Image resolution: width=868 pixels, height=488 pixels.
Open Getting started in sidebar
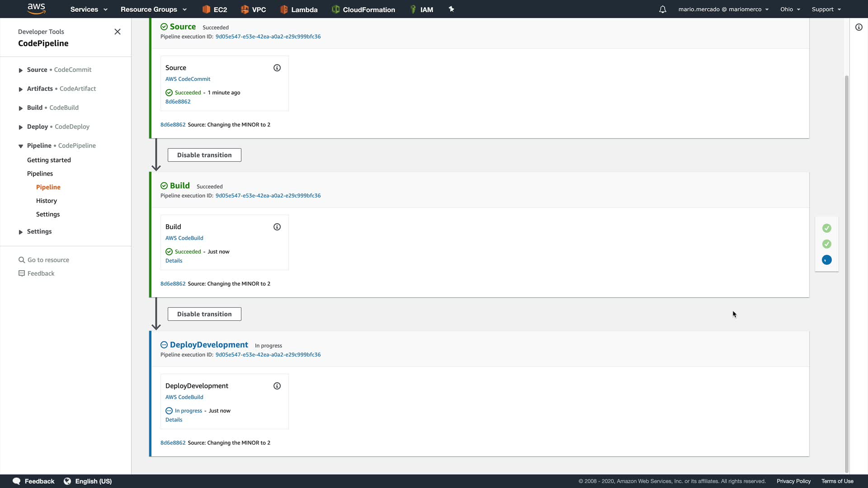click(49, 160)
